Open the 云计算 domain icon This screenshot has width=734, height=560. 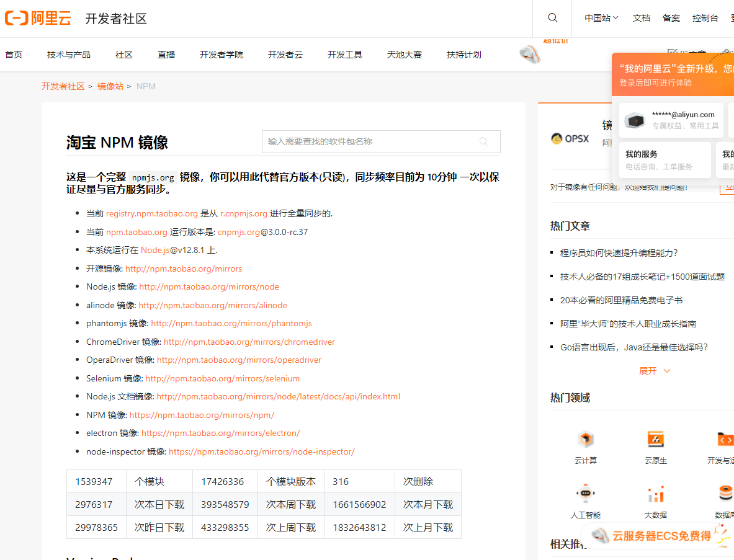click(586, 439)
